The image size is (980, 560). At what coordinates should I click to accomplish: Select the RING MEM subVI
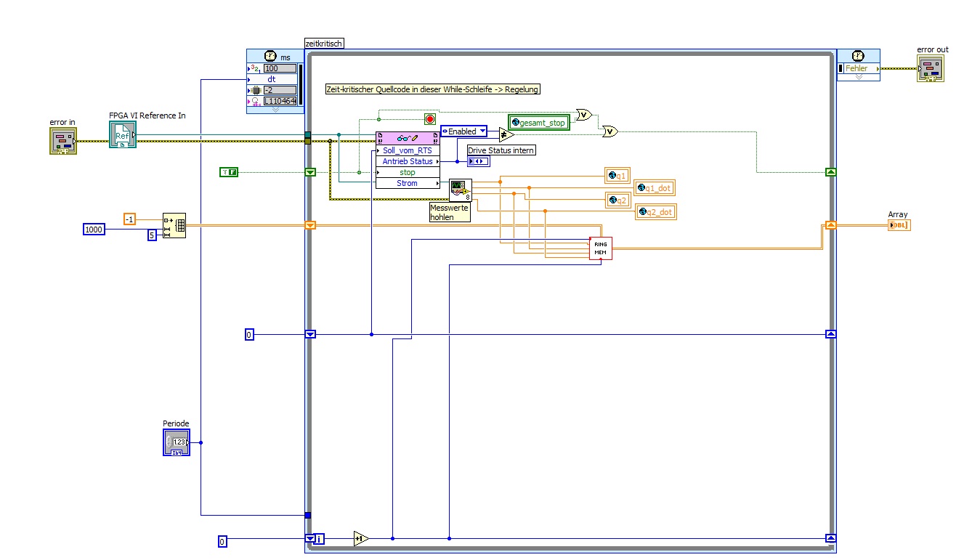pos(601,248)
